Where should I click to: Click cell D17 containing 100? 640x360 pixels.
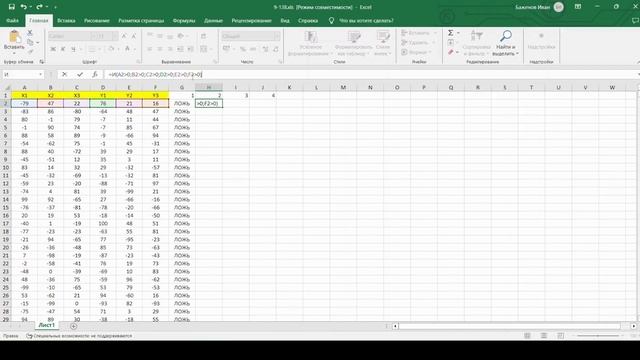coord(103,223)
